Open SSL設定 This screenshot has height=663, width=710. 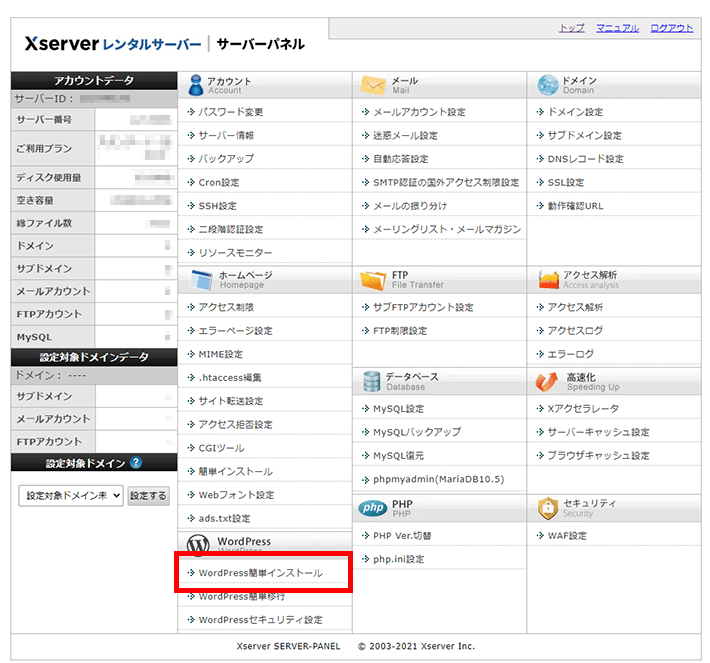566,183
